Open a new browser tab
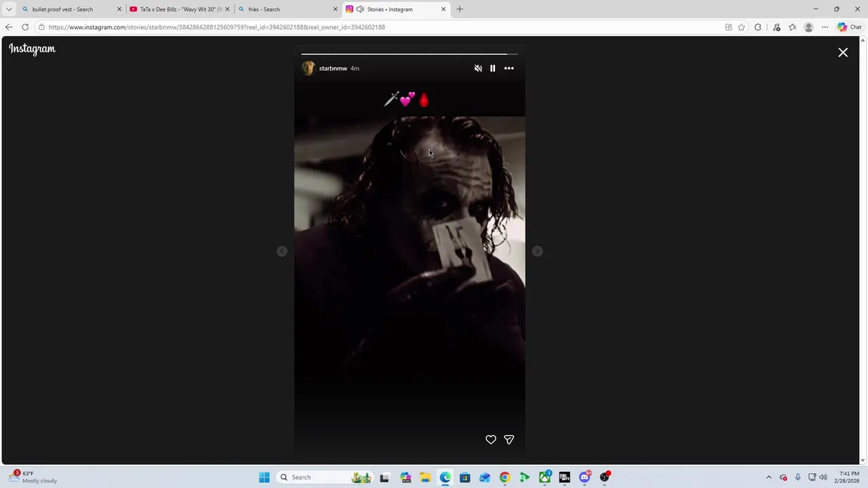 tap(460, 9)
